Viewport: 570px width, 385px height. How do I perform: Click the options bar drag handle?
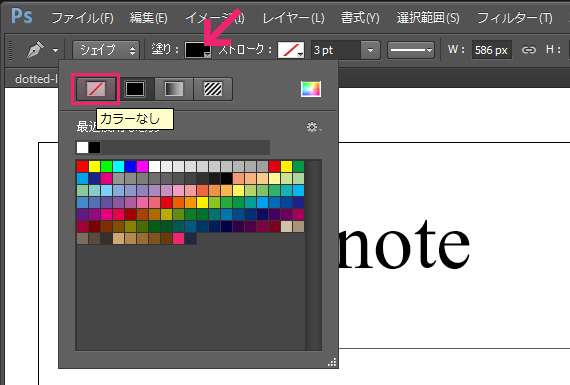pos(11,50)
